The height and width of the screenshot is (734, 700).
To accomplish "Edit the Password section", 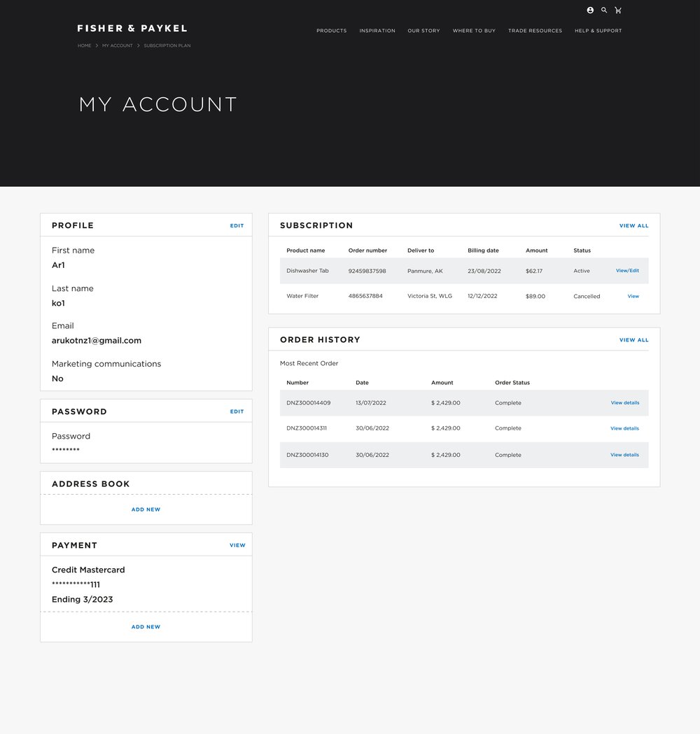I will (x=237, y=411).
